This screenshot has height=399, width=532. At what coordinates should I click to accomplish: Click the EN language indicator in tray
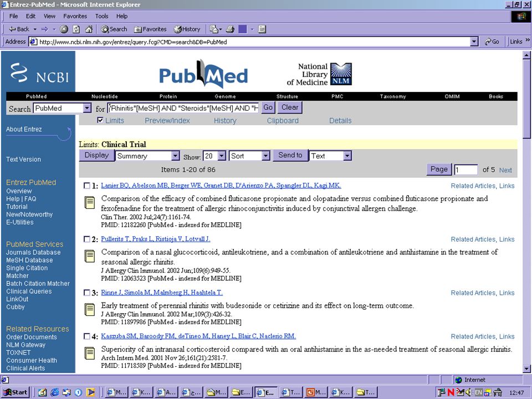(478, 392)
